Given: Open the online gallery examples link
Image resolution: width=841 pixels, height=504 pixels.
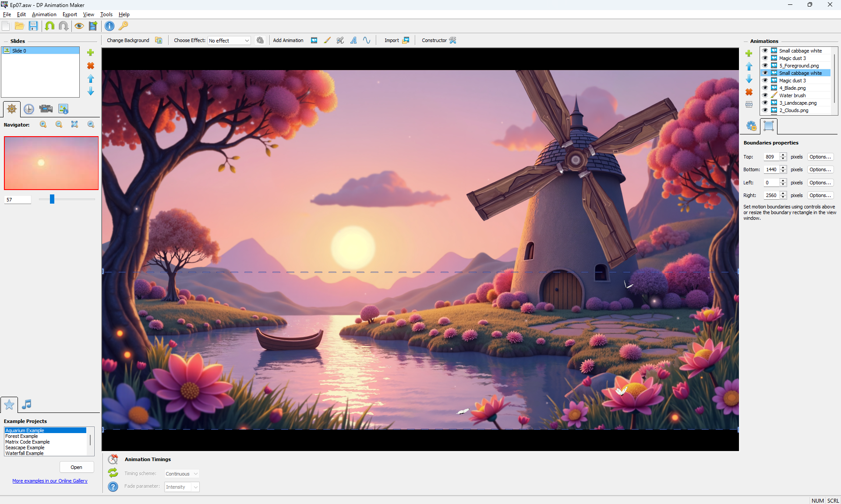Looking at the screenshot, I should (50, 481).
